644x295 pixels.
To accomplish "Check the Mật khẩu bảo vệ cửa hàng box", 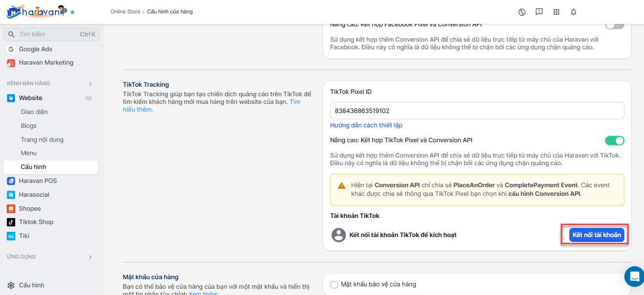I will (334, 284).
